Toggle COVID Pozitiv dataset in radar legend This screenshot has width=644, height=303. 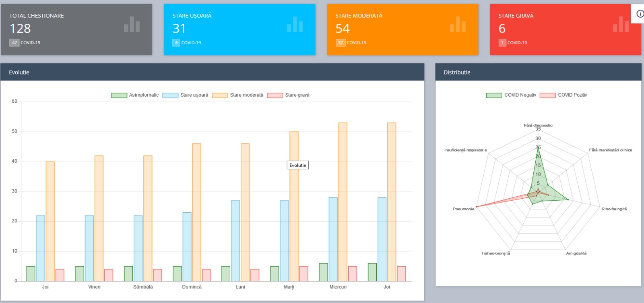(563, 95)
